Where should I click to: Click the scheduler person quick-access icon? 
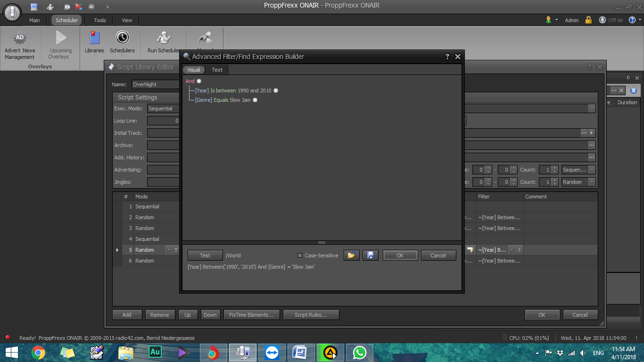pyautogui.click(x=50, y=7)
